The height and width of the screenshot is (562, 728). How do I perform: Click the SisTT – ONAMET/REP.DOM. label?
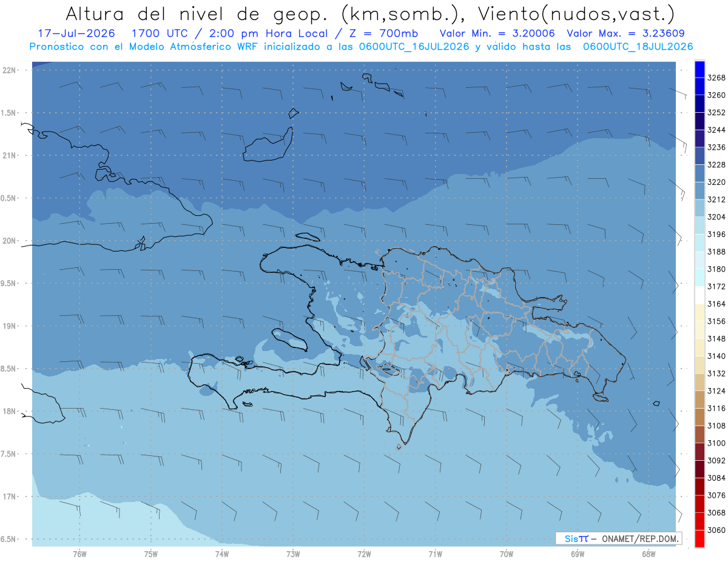pyautogui.click(x=618, y=538)
